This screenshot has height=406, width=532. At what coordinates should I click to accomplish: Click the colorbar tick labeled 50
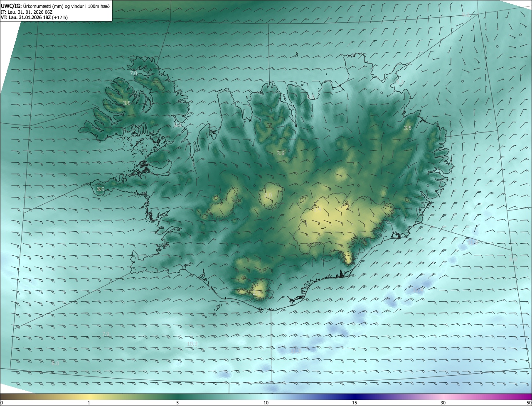point(529,403)
